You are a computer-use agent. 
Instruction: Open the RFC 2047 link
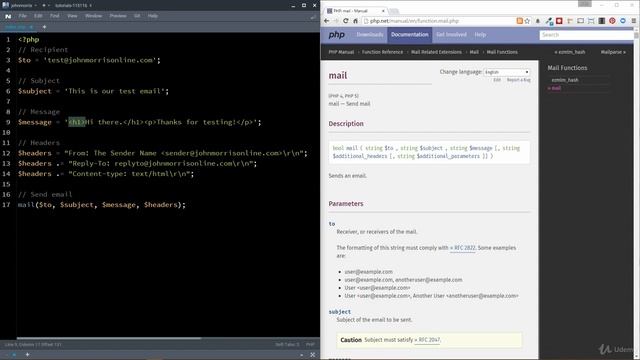tap(427, 340)
